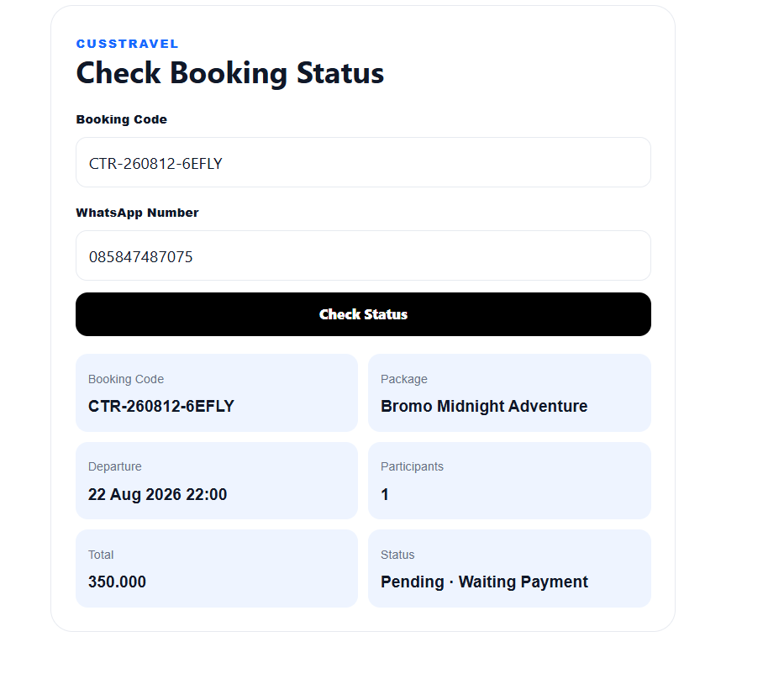The image size is (784, 679).
Task: Select the Package result card
Action: tap(509, 393)
